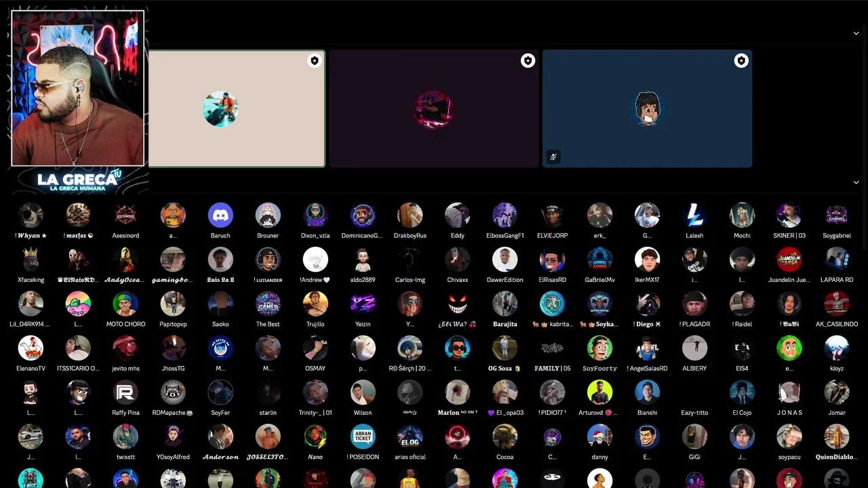Collapse the speakers section using its chevron
Viewport: 868px width, 488px height.
click(x=856, y=33)
